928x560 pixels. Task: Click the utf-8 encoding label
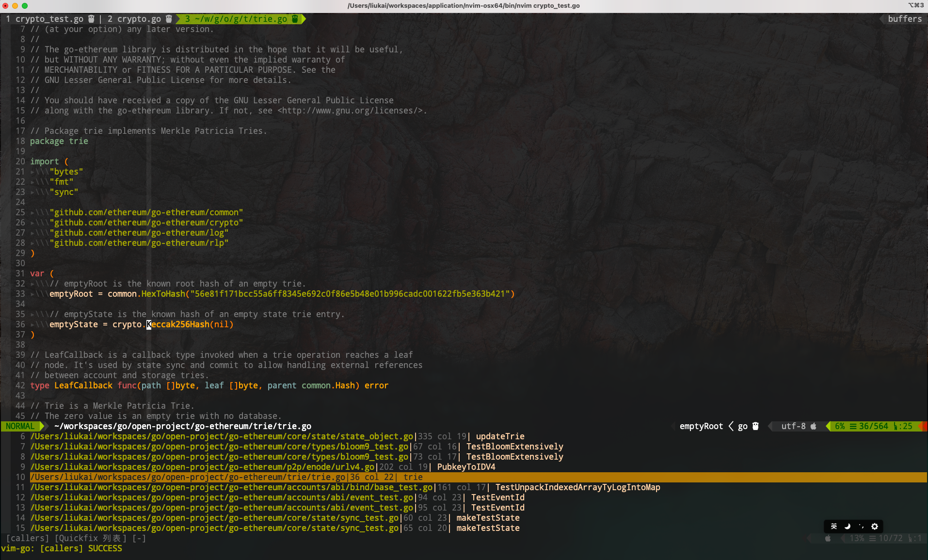pyautogui.click(x=793, y=426)
